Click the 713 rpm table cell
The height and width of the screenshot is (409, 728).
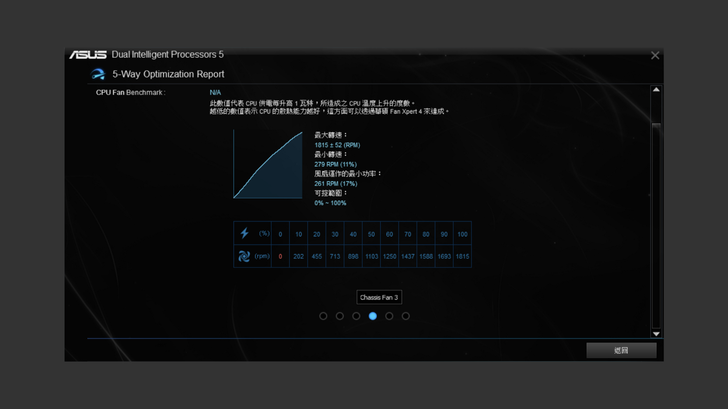[x=335, y=256]
